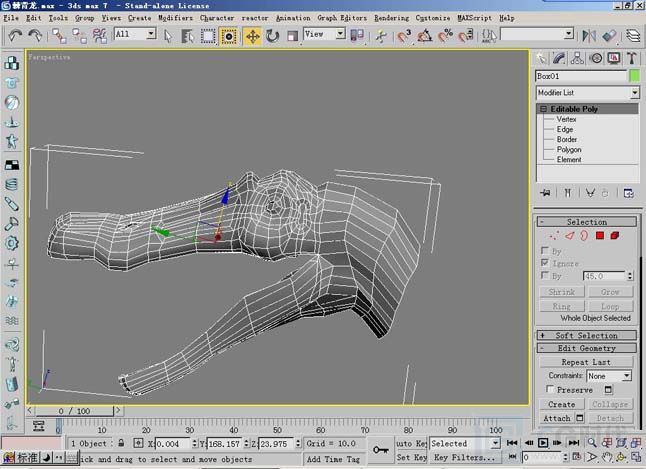Open the Modifiers menu
Screen dimensions: 646x469
click(x=176, y=18)
